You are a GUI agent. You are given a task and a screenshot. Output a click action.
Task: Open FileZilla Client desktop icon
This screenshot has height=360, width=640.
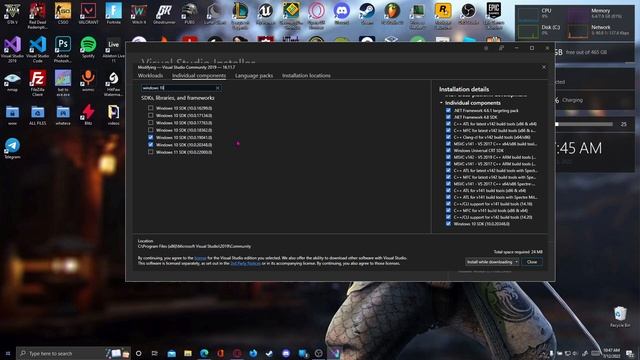coord(38,83)
